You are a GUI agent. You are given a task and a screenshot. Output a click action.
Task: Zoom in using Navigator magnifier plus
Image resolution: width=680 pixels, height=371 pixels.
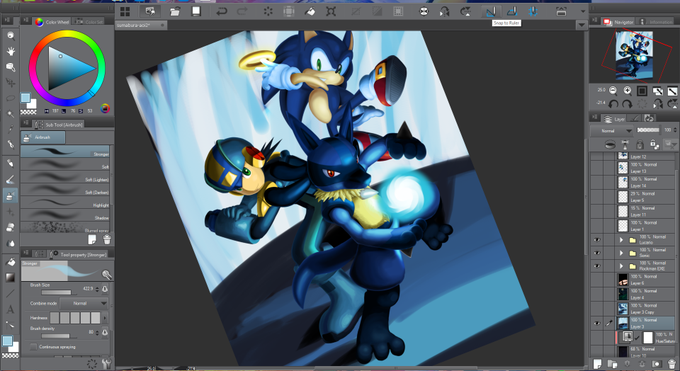point(628,91)
